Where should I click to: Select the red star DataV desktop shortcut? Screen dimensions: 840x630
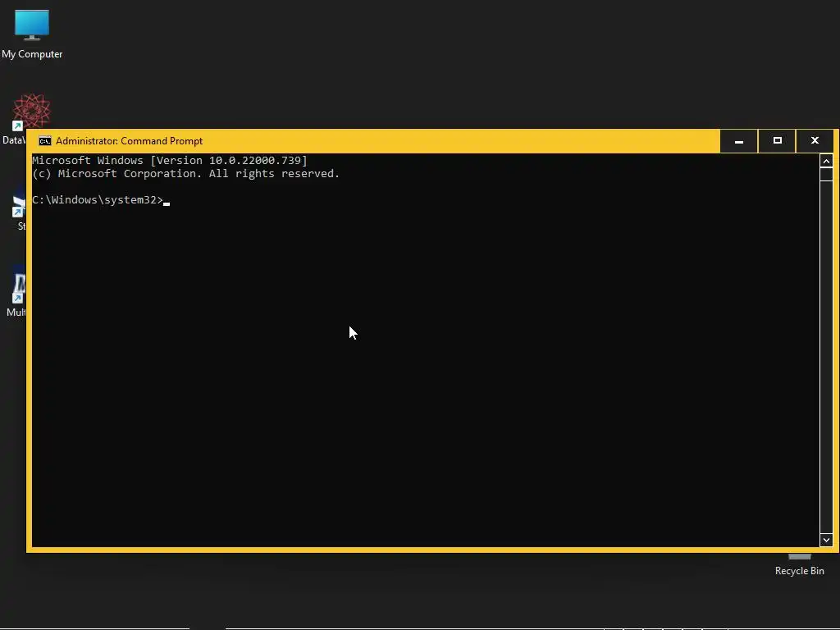point(31,111)
